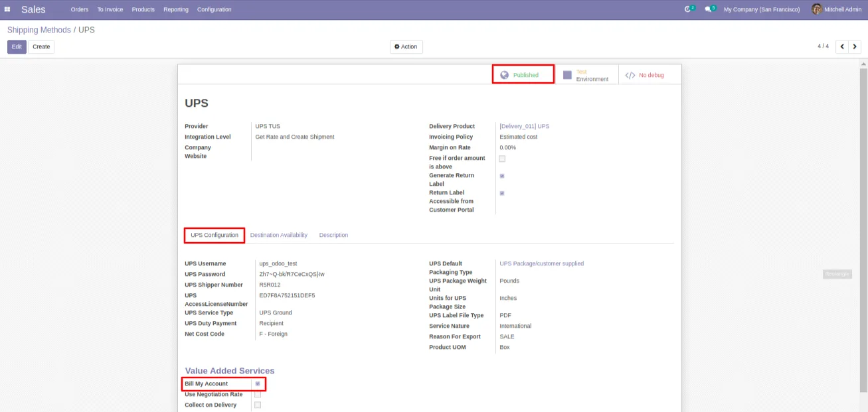868x412 pixels.
Task: Click the PDF label file type value
Action: pyautogui.click(x=505, y=315)
